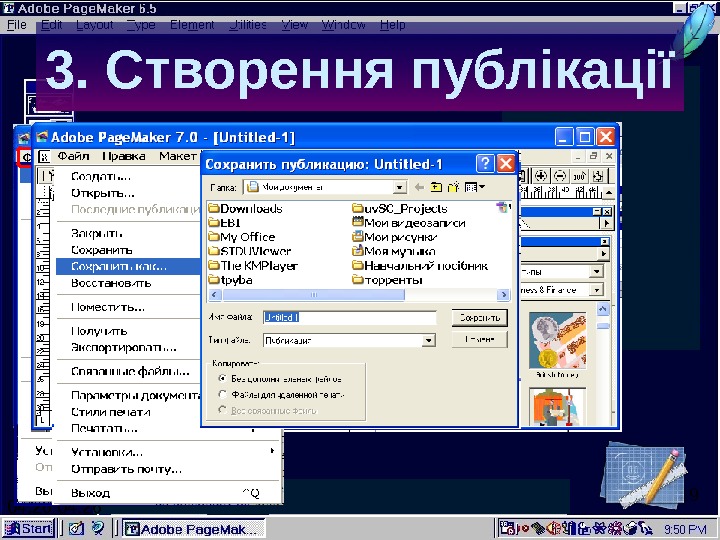Click the Отмена button in dialog
Image resolution: width=720 pixels, height=540 pixels.
pyautogui.click(x=480, y=339)
